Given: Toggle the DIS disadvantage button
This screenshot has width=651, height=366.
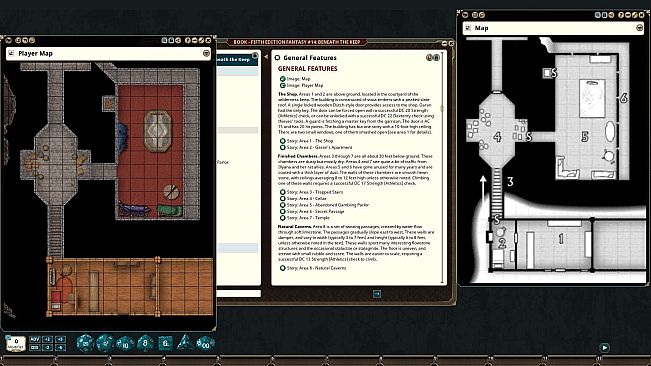Looking at the screenshot, I should click(x=35, y=347).
